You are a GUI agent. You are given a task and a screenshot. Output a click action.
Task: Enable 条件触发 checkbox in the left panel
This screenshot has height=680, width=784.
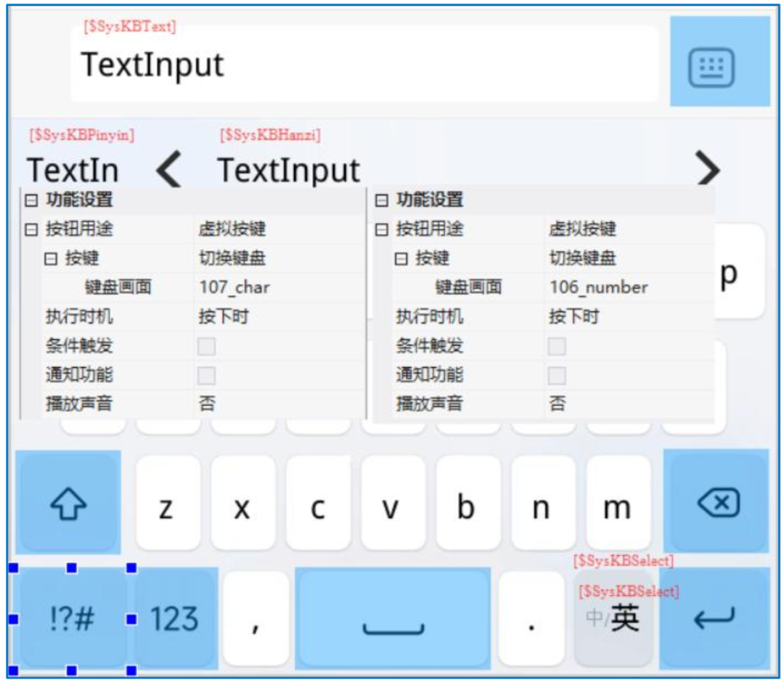pyautogui.click(x=206, y=346)
